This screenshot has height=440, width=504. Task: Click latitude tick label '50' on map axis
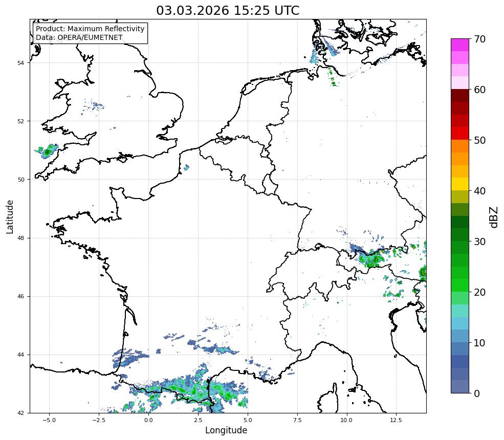tap(20, 180)
